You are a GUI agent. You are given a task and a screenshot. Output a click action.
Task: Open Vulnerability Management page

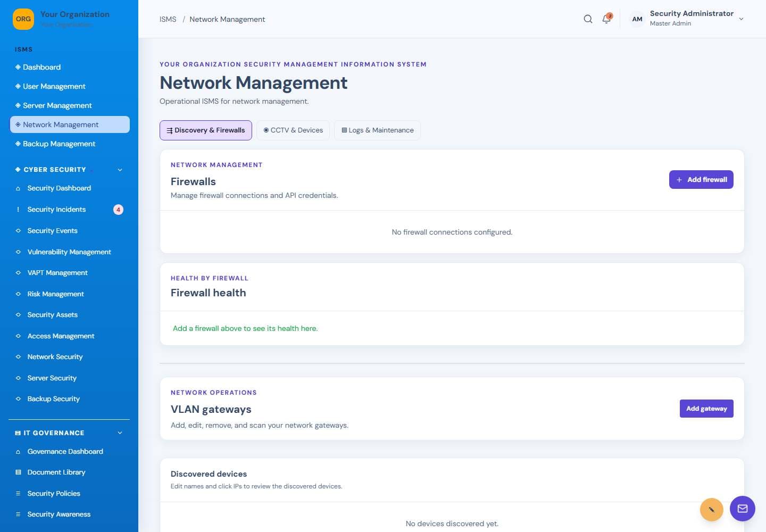coord(69,252)
